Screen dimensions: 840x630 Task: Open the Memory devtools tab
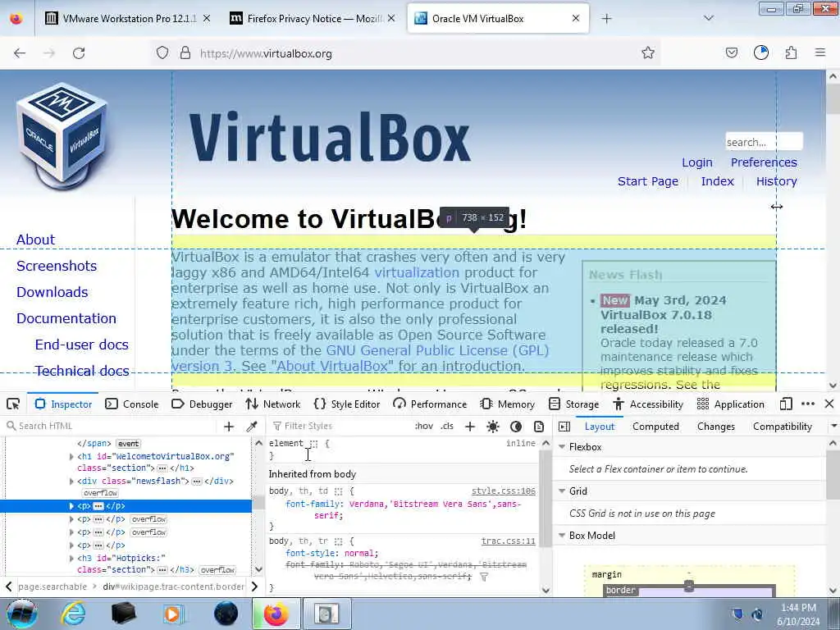point(508,404)
